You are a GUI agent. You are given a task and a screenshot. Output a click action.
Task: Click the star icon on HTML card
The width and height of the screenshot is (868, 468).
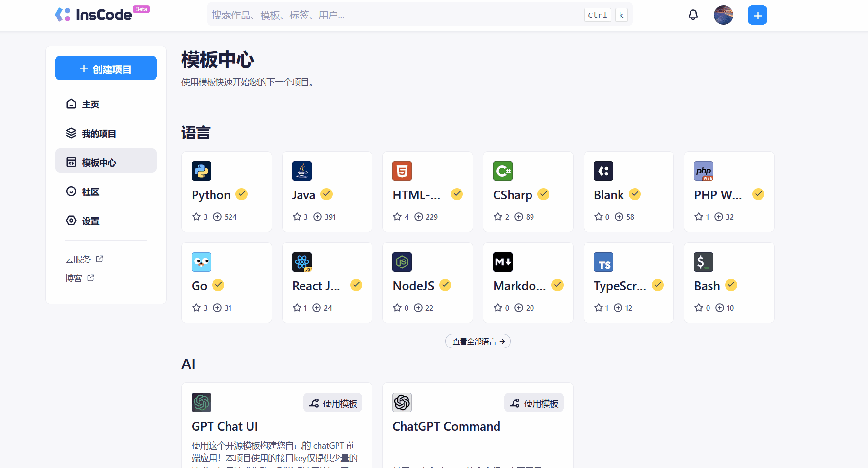pos(397,217)
